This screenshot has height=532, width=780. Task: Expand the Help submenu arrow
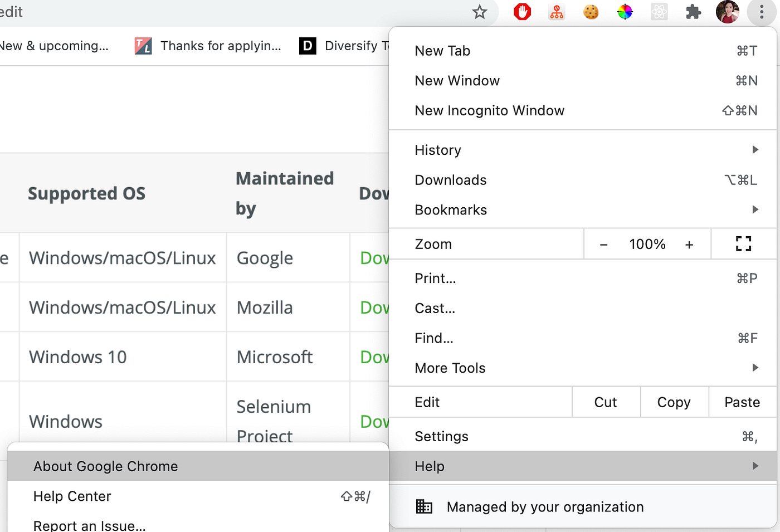(755, 466)
